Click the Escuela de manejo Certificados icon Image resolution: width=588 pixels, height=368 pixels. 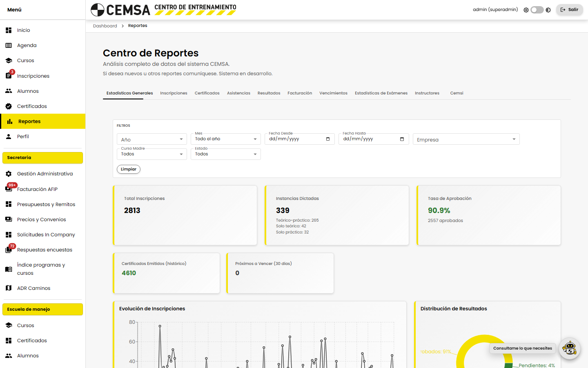point(9,341)
